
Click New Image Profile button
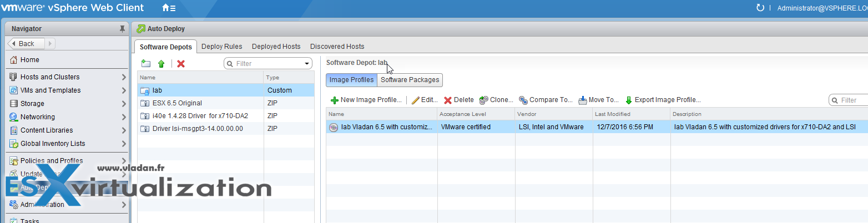pyautogui.click(x=366, y=100)
